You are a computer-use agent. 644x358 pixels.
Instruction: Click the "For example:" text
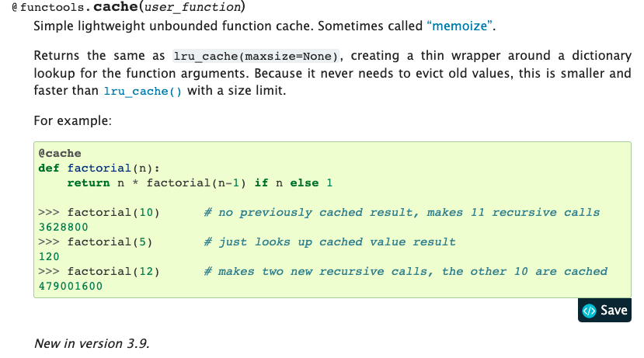click(73, 121)
